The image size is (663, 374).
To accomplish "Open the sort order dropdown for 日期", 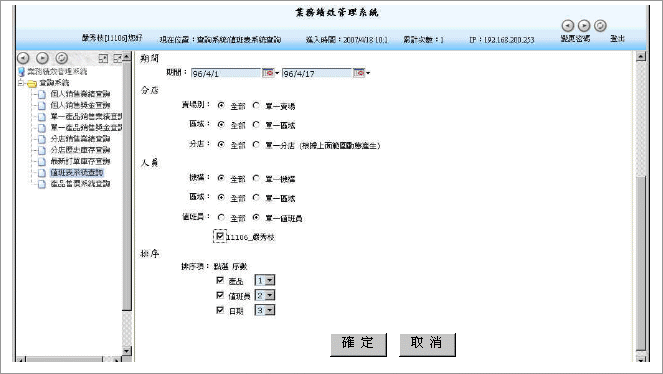I will click(x=265, y=310).
